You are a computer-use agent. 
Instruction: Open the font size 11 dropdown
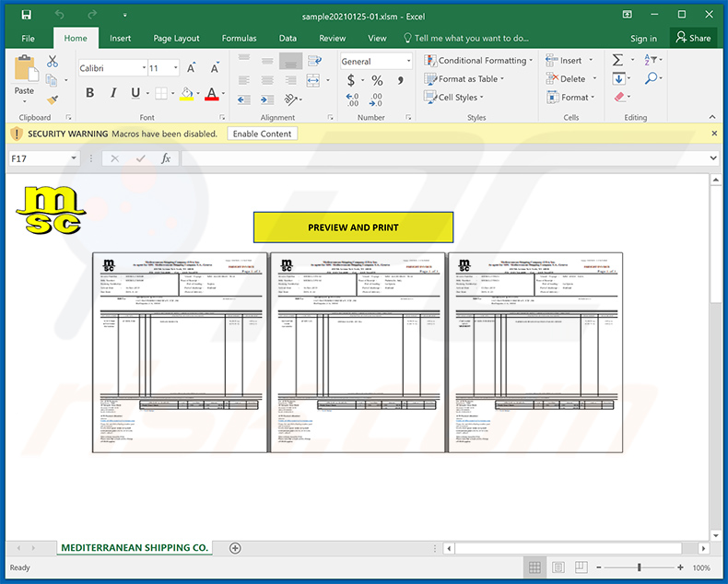[175, 68]
